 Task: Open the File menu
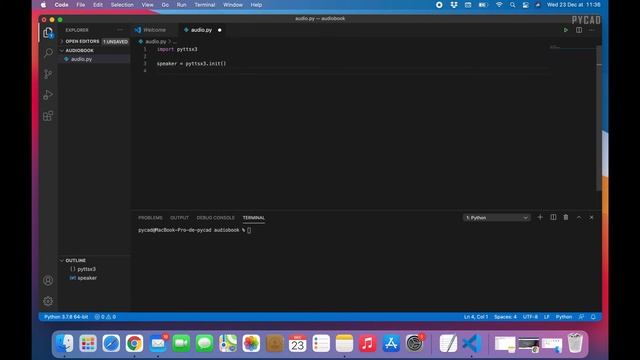point(81,5)
